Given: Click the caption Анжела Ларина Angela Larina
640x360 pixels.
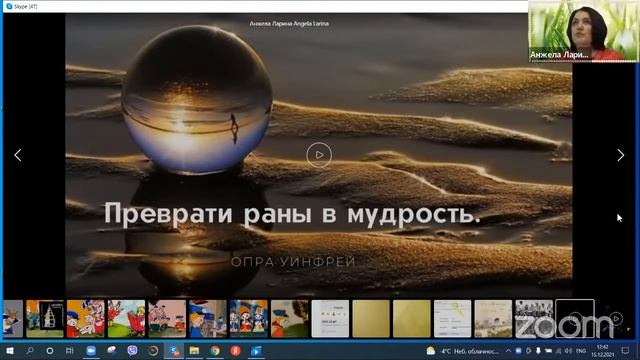Looking at the screenshot, I should pos(289,24).
